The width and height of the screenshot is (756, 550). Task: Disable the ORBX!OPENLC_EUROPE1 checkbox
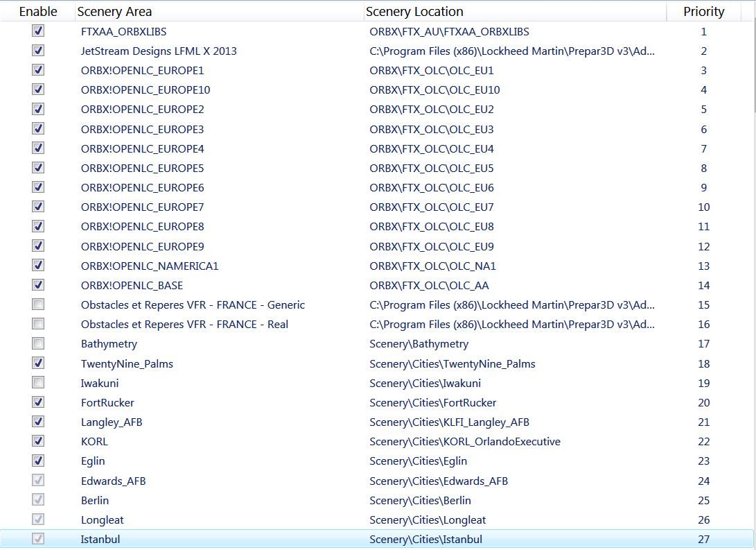coord(38,70)
